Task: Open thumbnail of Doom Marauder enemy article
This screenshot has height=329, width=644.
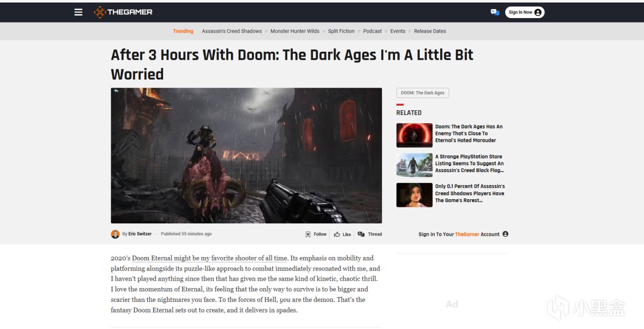Action: (415, 135)
